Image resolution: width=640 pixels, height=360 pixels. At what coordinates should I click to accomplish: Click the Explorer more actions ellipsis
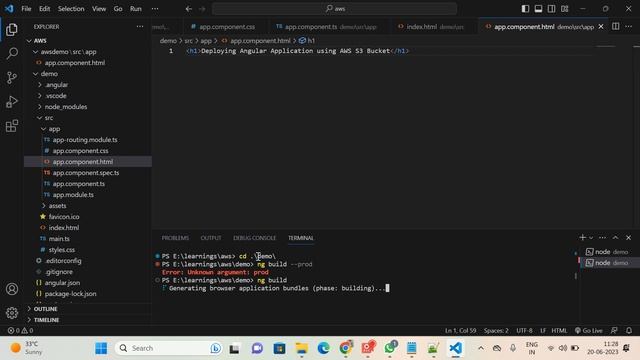point(140,27)
